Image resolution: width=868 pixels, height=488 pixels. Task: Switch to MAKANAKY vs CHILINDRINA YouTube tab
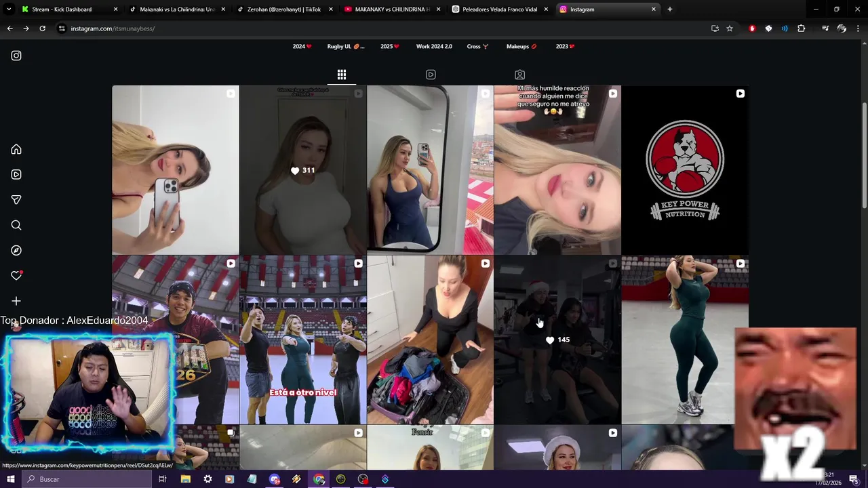point(391,9)
